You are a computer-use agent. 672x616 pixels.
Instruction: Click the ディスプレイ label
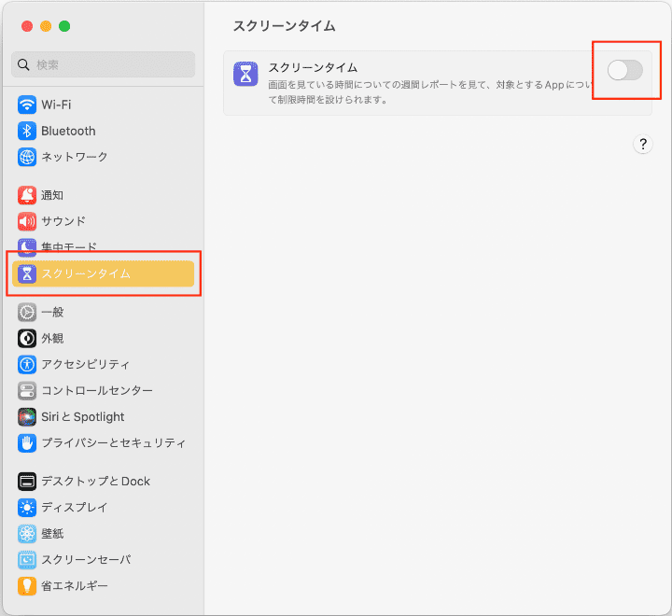click(x=75, y=508)
